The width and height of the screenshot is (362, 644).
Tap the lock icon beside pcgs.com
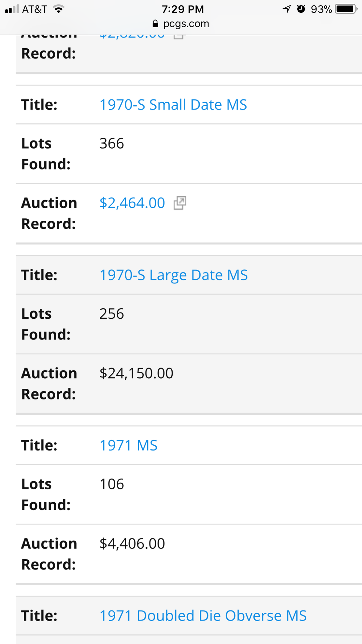click(x=155, y=23)
